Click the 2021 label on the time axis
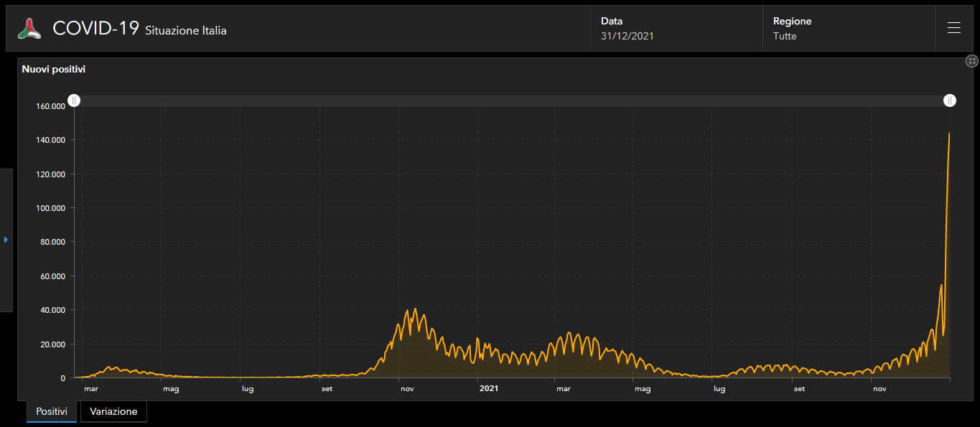This screenshot has width=980, height=427. pos(489,388)
